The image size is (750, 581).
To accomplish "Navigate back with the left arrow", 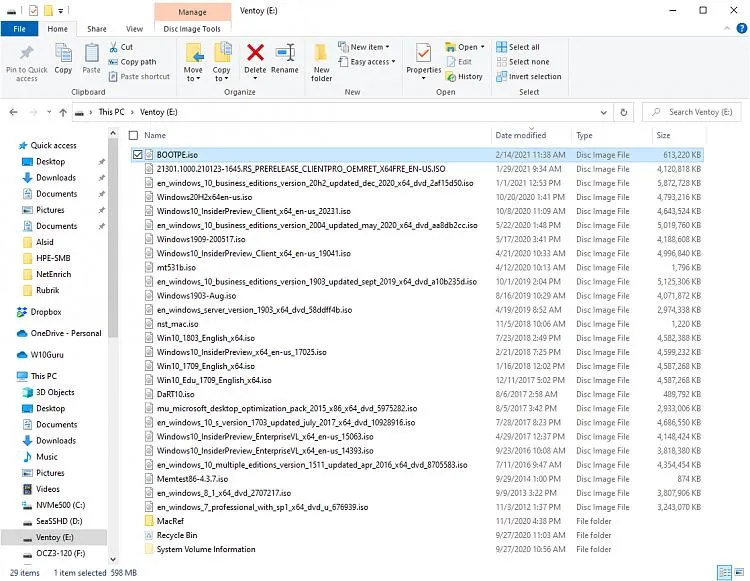I will (13, 112).
